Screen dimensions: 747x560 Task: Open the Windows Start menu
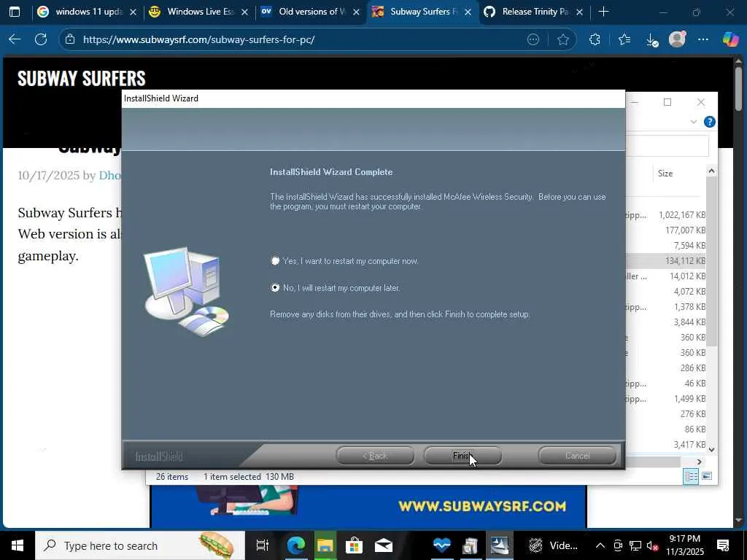18,545
